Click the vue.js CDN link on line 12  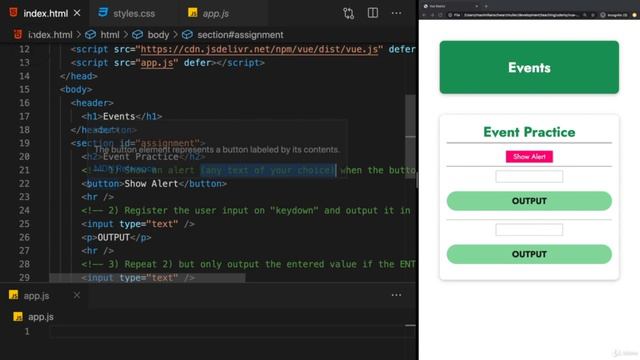[259, 49]
